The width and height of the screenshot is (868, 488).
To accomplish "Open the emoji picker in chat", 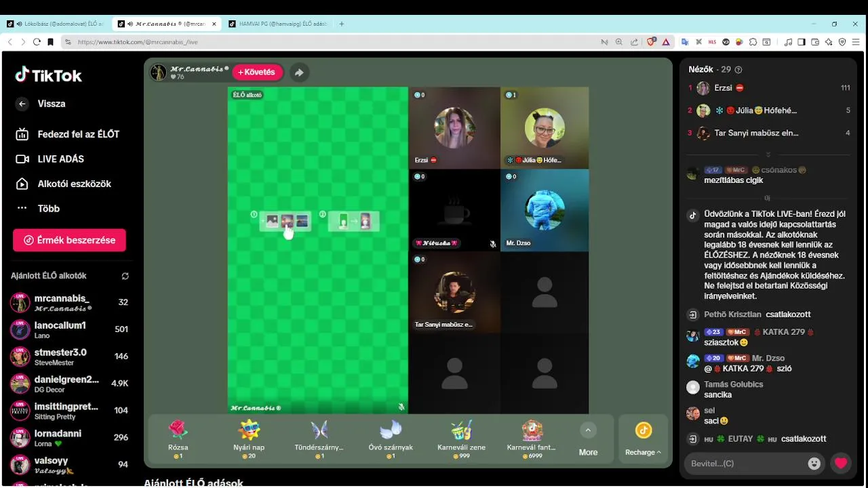I will 814,464.
